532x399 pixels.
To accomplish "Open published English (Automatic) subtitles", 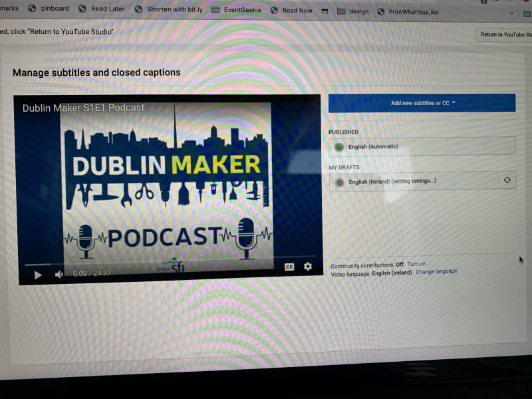I will pos(422,146).
